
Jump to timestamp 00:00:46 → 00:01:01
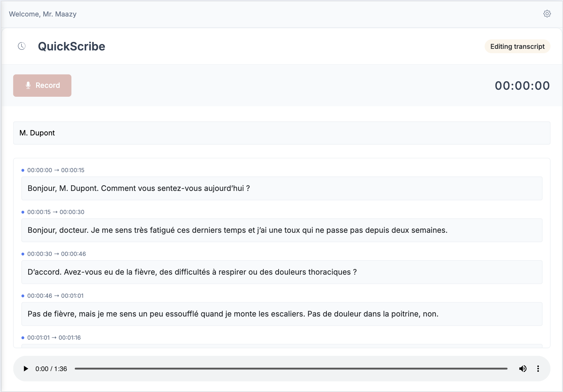(x=55, y=296)
